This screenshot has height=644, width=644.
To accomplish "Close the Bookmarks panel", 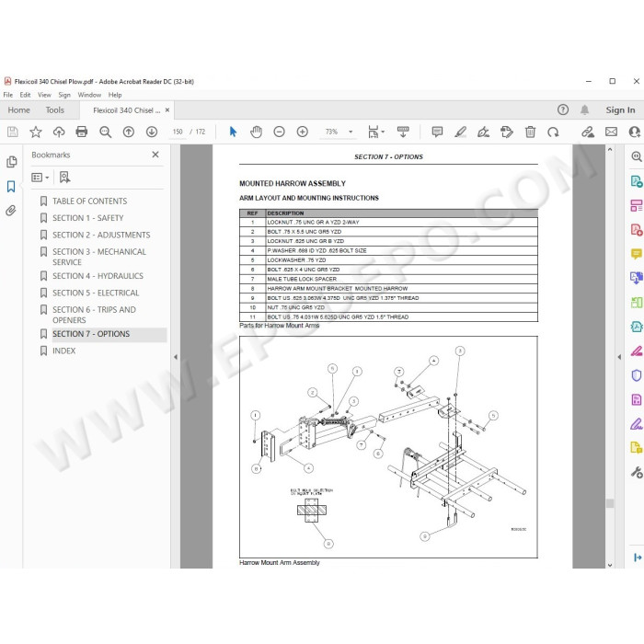I will point(155,155).
